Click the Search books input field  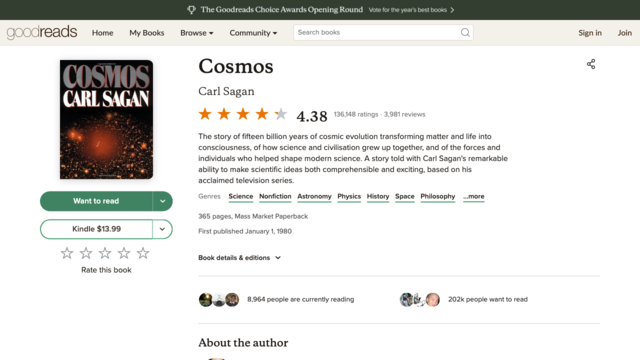coord(378,33)
